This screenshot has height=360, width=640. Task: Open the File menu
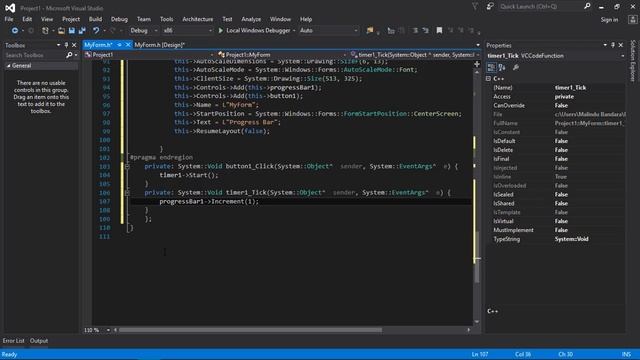[x=9, y=19]
